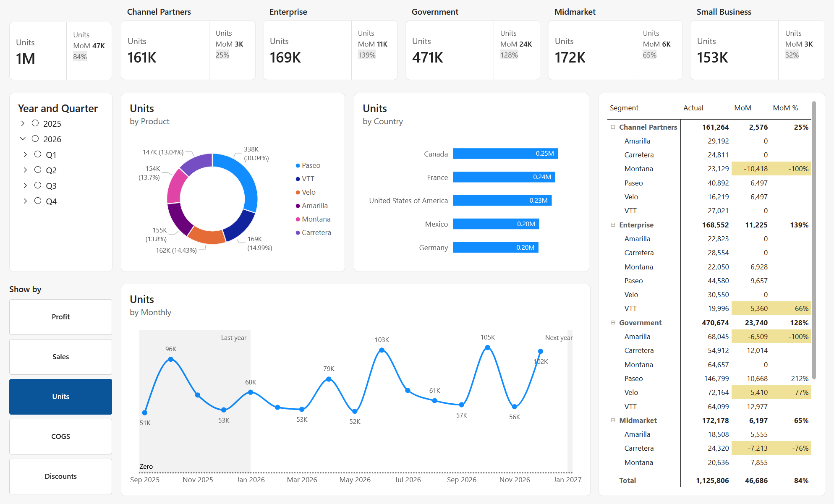This screenshot has width=834, height=504.
Task: Click the 96K data point on line chart
Action: tap(171, 359)
